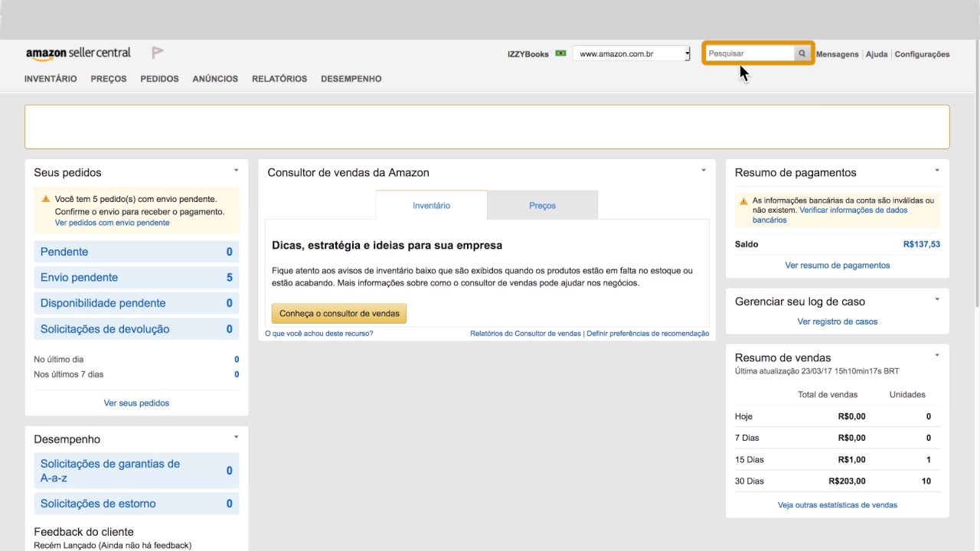Click Ver seus pedidos link
Viewport: 980px width, 551px height.
pos(136,403)
